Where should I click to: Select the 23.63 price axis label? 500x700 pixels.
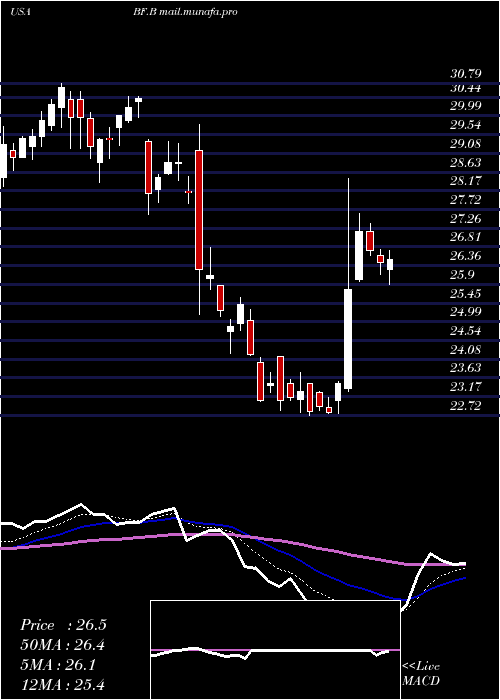click(465, 368)
